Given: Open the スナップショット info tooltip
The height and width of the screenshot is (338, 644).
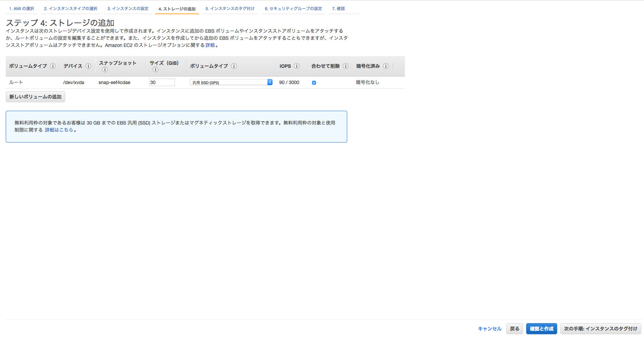Looking at the screenshot, I should 105,70.
